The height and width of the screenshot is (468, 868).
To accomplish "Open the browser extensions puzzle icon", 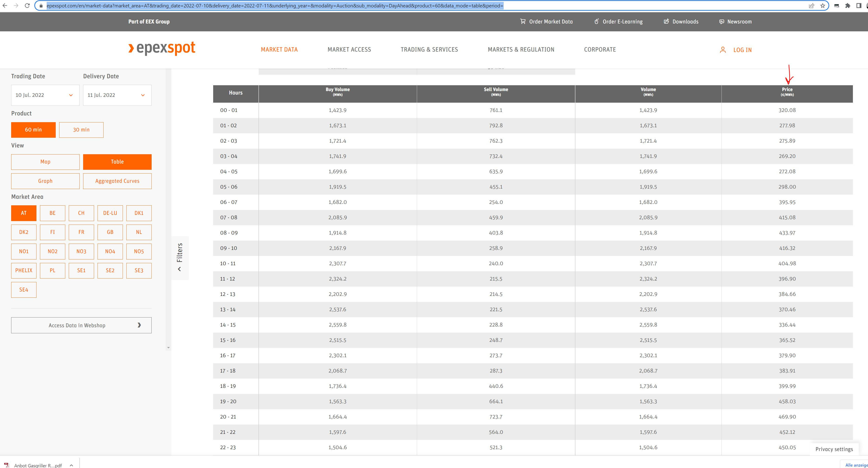I will [x=848, y=6].
